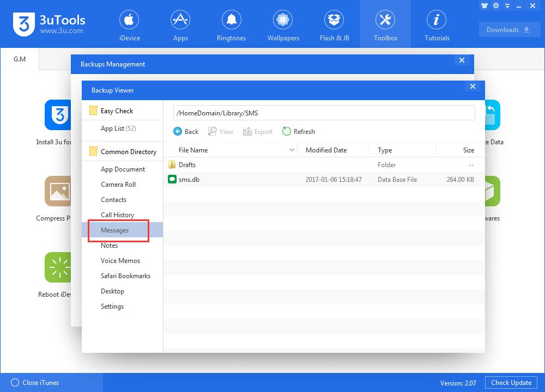The height and width of the screenshot is (392, 545).
Task: Click the Easy Check folder icon
Action: [x=93, y=111]
